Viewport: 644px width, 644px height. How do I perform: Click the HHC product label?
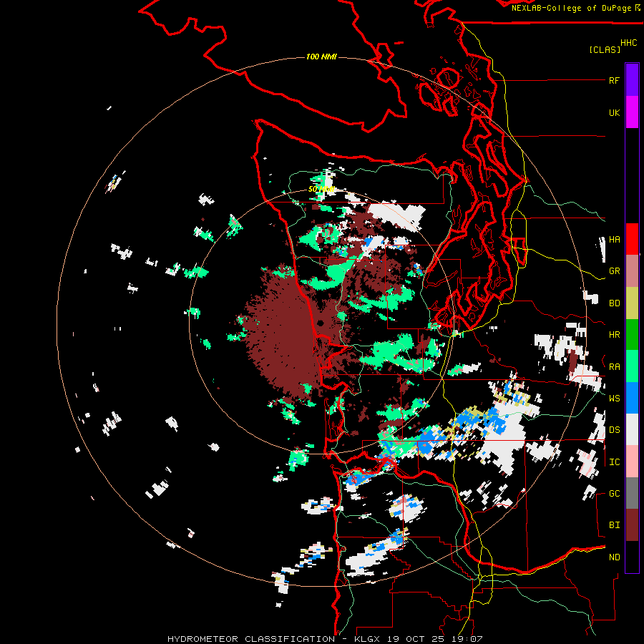click(x=629, y=43)
